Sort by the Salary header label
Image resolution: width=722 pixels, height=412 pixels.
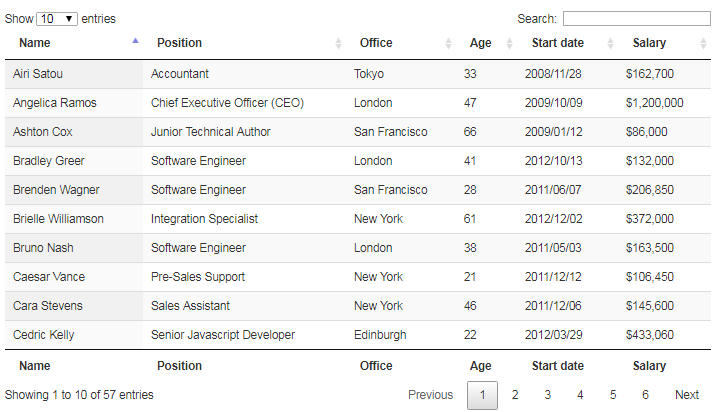[649, 43]
